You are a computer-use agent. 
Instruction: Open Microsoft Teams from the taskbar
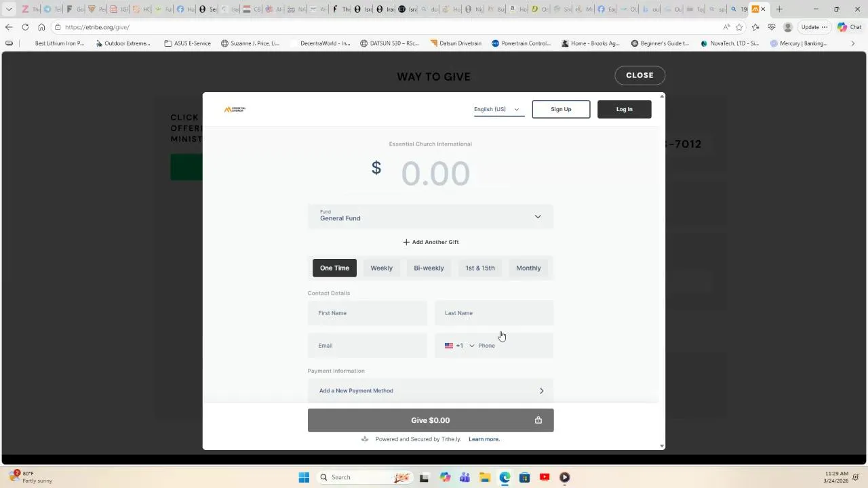pyautogui.click(x=465, y=477)
